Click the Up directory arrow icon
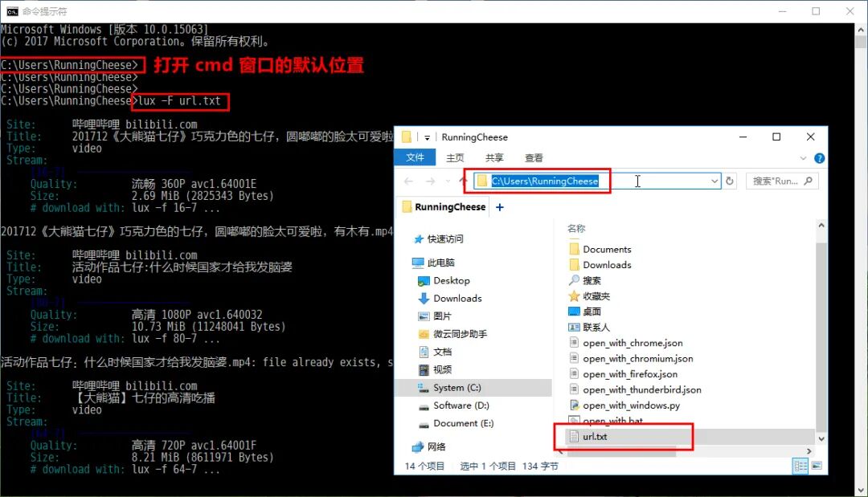This screenshot has height=497, width=868. pos(464,181)
